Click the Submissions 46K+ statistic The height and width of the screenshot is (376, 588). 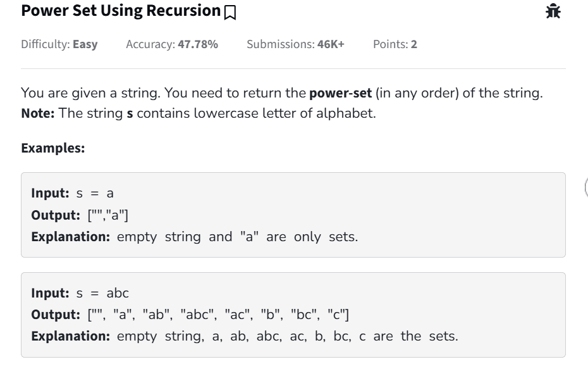295,44
